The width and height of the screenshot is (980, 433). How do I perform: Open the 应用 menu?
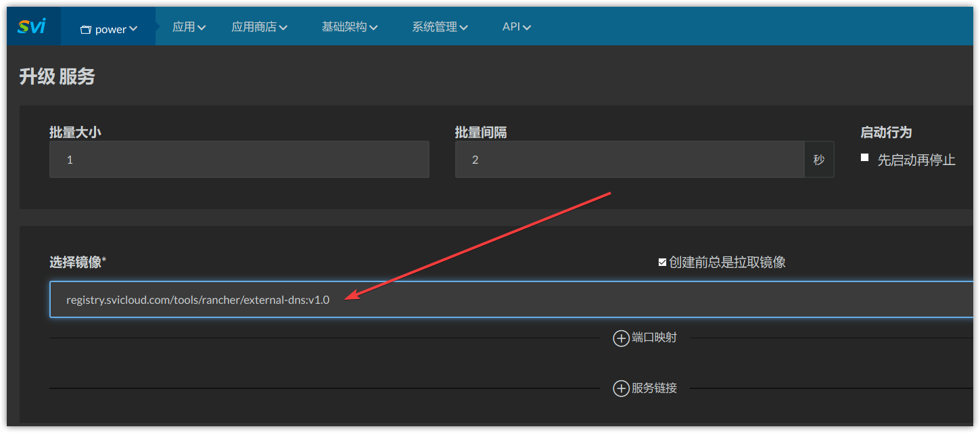[189, 26]
